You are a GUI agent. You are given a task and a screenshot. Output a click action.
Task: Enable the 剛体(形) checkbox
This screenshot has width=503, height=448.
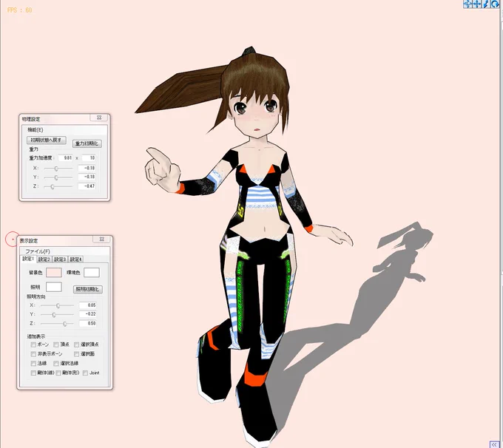[58, 373]
